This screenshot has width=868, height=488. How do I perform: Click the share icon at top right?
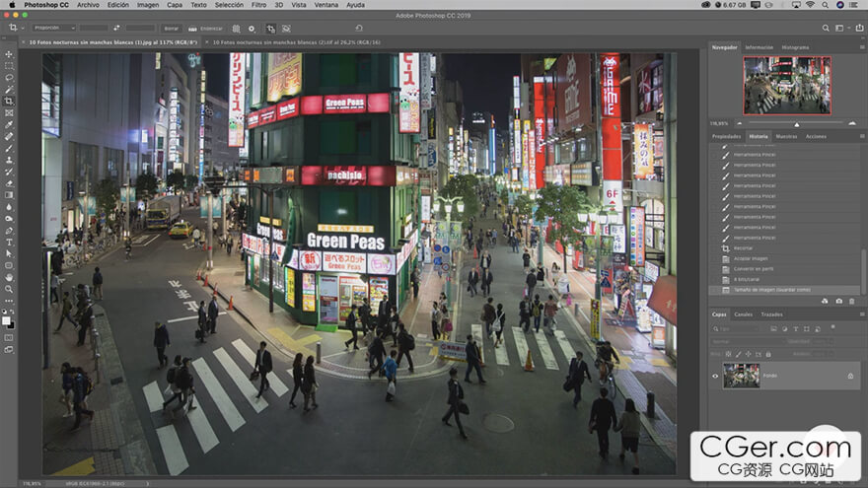[x=860, y=28]
